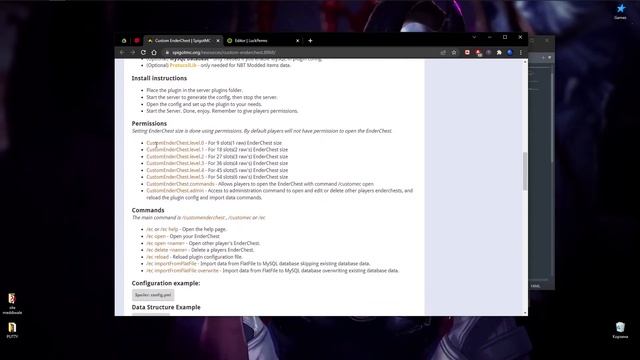
Task: Open the tab search chevron
Action: [x=474, y=37]
